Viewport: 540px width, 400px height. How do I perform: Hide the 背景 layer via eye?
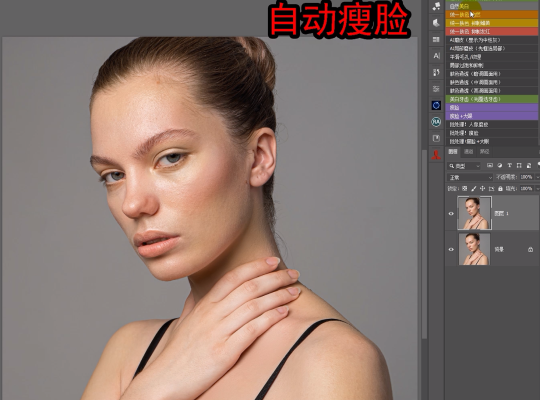[x=451, y=249]
